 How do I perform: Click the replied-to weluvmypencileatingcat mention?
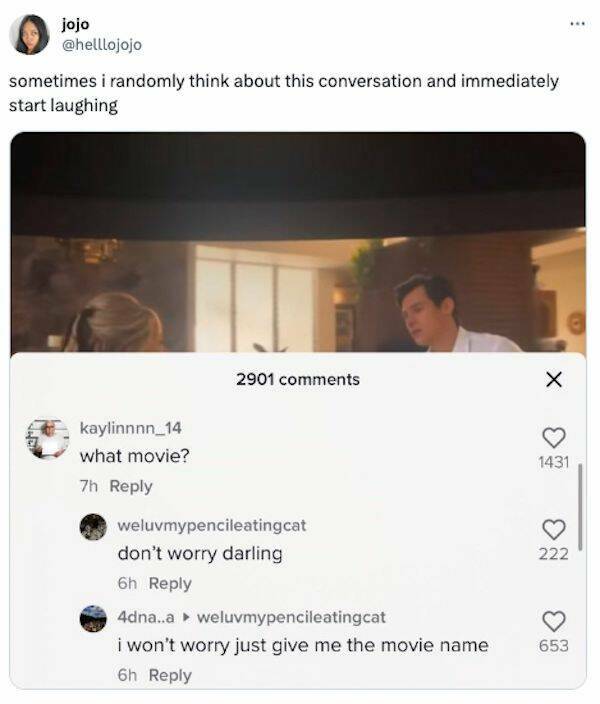(291, 617)
